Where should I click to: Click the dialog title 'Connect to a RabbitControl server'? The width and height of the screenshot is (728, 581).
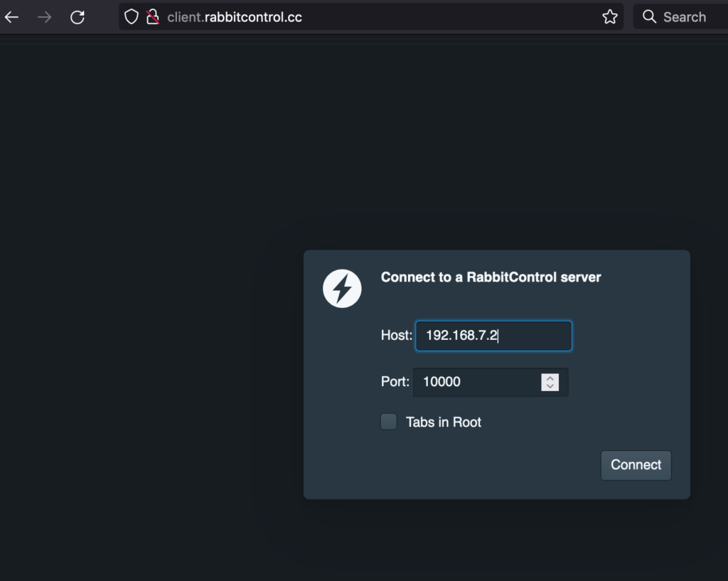491,277
